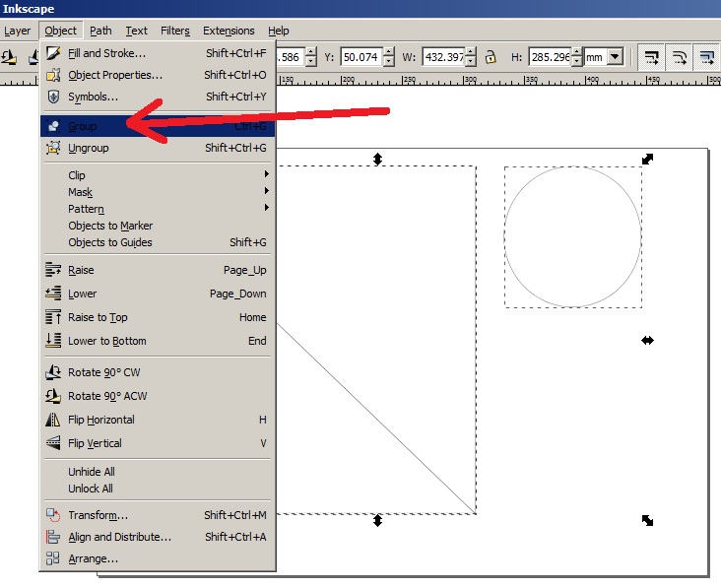This screenshot has width=721, height=588.
Task: Open the Help menu
Action: pyautogui.click(x=279, y=31)
